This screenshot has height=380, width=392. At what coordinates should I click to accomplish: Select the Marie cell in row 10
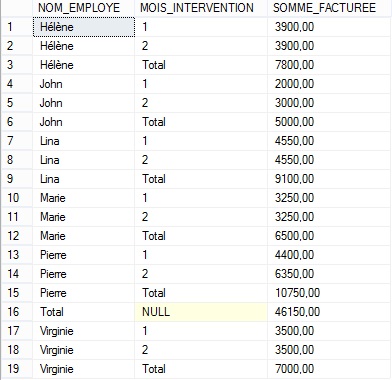(83, 198)
